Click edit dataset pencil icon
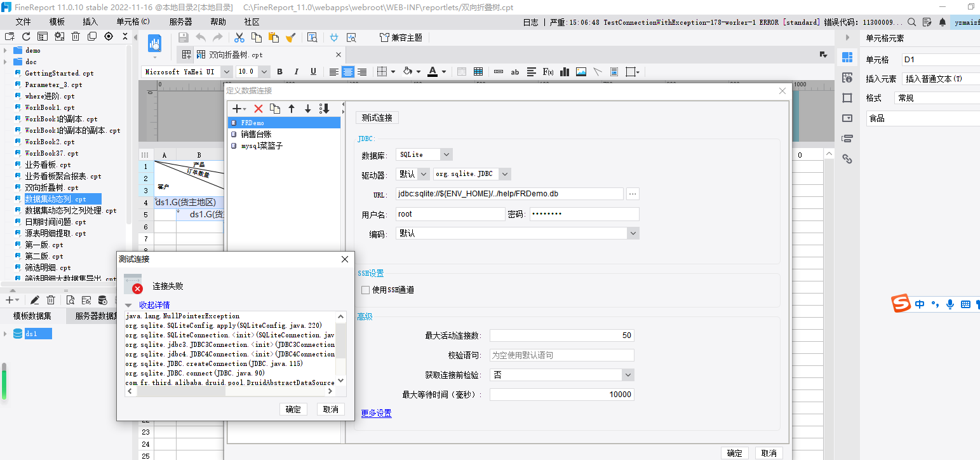 pos(35,300)
